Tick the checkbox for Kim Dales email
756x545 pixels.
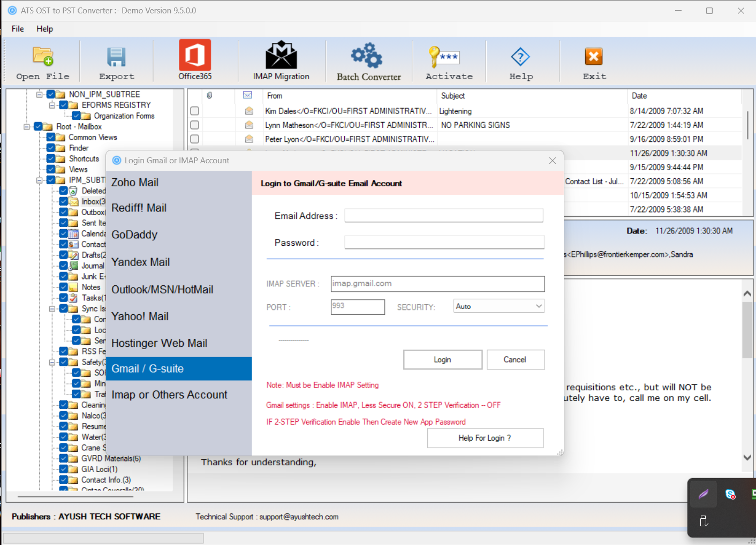195,111
